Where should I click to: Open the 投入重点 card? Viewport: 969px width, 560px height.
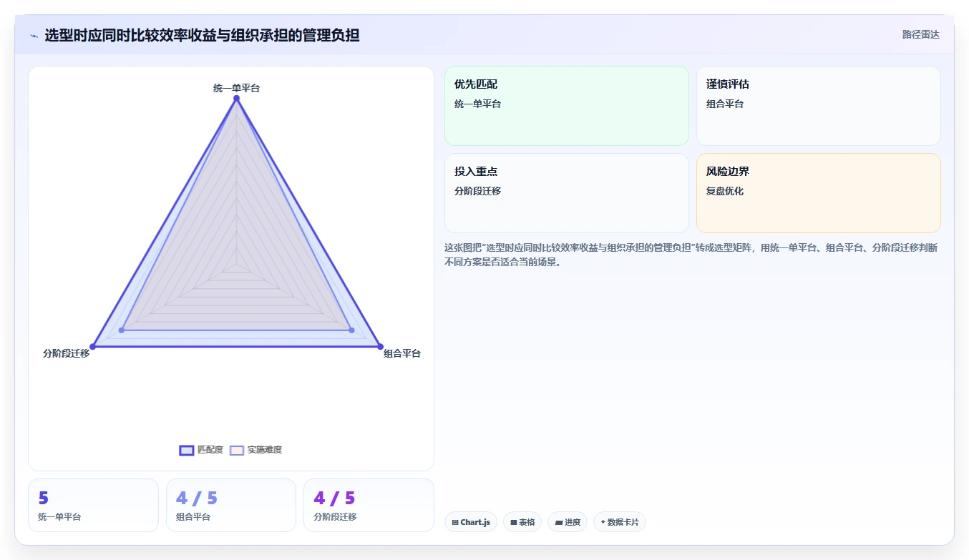pyautogui.click(x=567, y=193)
